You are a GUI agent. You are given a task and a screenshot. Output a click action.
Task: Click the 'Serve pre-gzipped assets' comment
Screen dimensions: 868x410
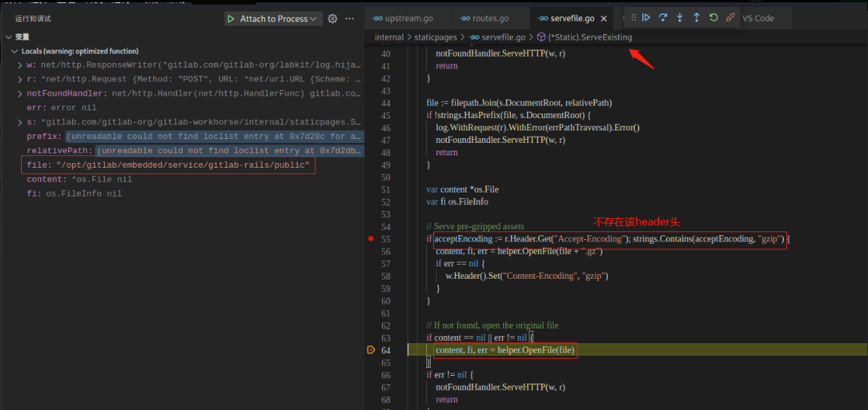(x=475, y=226)
